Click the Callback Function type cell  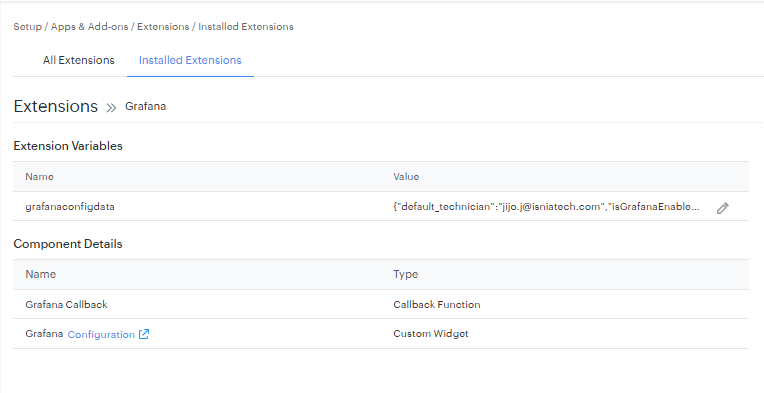[x=437, y=304]
